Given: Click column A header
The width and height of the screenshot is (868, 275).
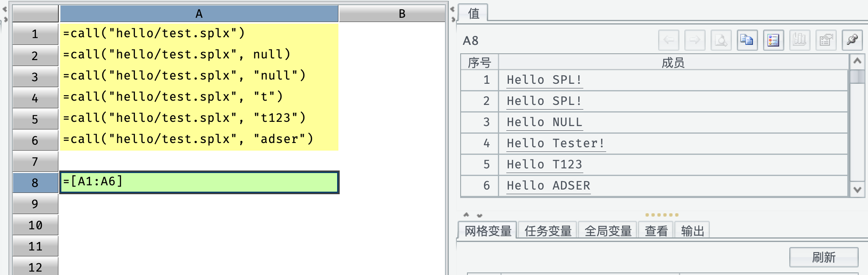Looking at the screenshot, I should [199, 14].
